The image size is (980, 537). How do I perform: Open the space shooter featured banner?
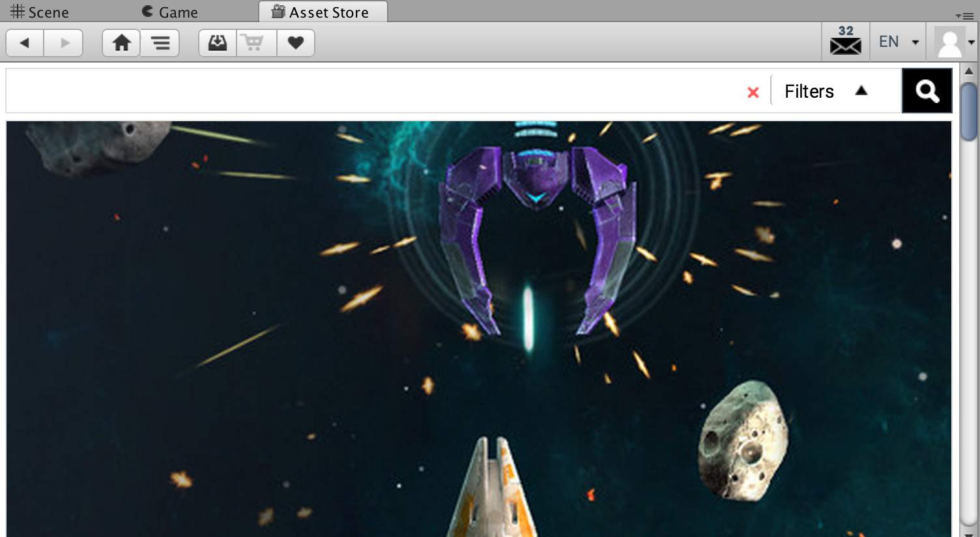click(x=479, y=329)
